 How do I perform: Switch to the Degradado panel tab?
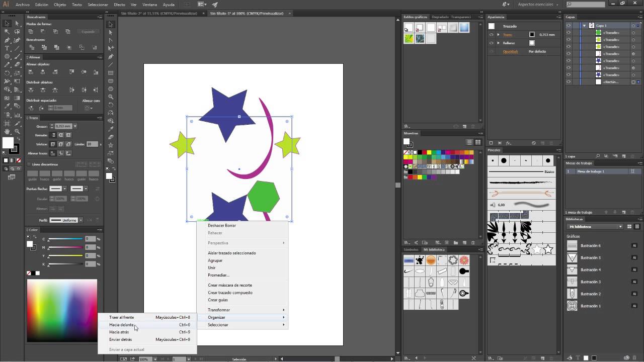pos(440,17)
